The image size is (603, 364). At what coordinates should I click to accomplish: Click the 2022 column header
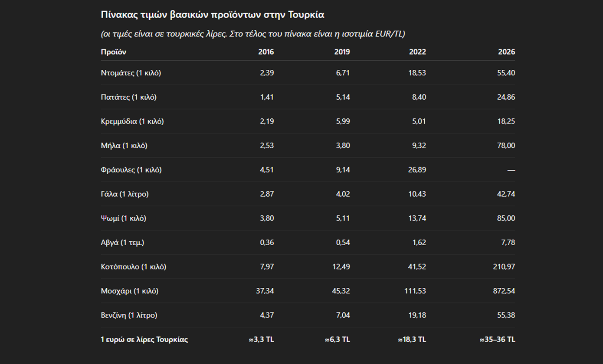417,52
